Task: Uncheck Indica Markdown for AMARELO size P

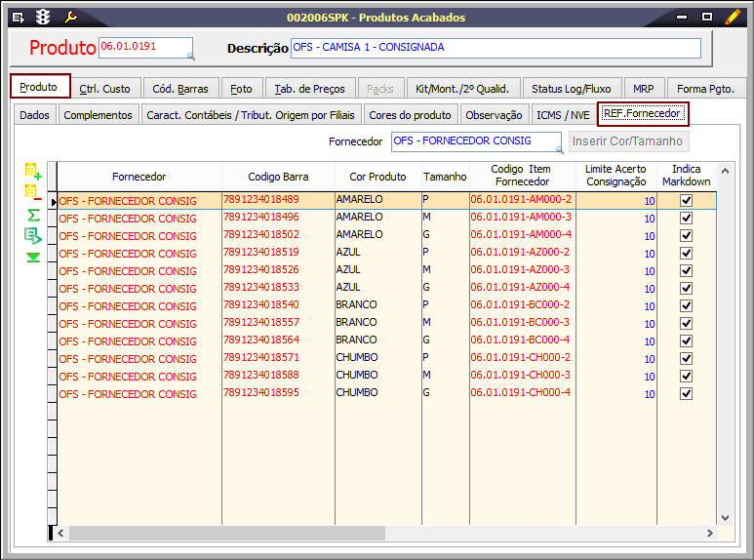Action: click(686, 200)
